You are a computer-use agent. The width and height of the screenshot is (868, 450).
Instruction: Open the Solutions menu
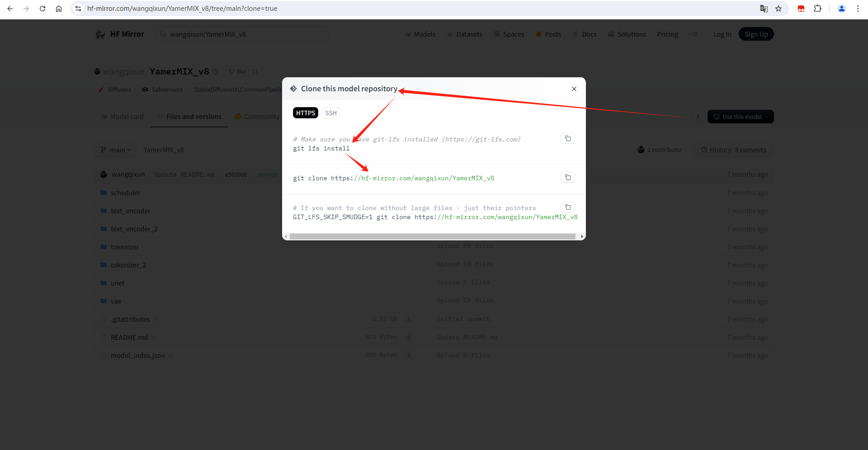pyautogui.click(x=627, y=34)
